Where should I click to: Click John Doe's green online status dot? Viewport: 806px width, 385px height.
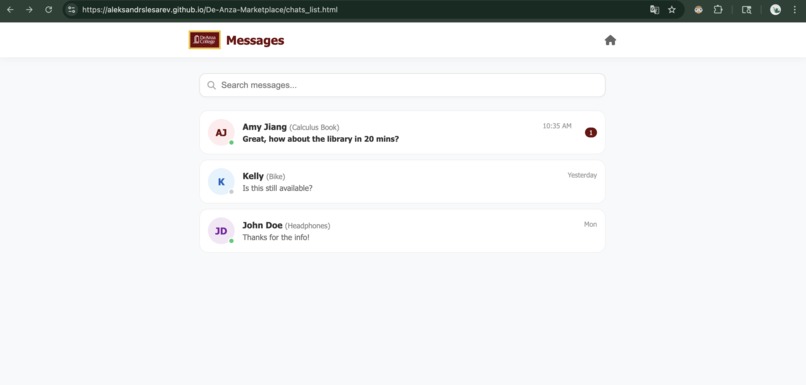click(x=231, y=241)
